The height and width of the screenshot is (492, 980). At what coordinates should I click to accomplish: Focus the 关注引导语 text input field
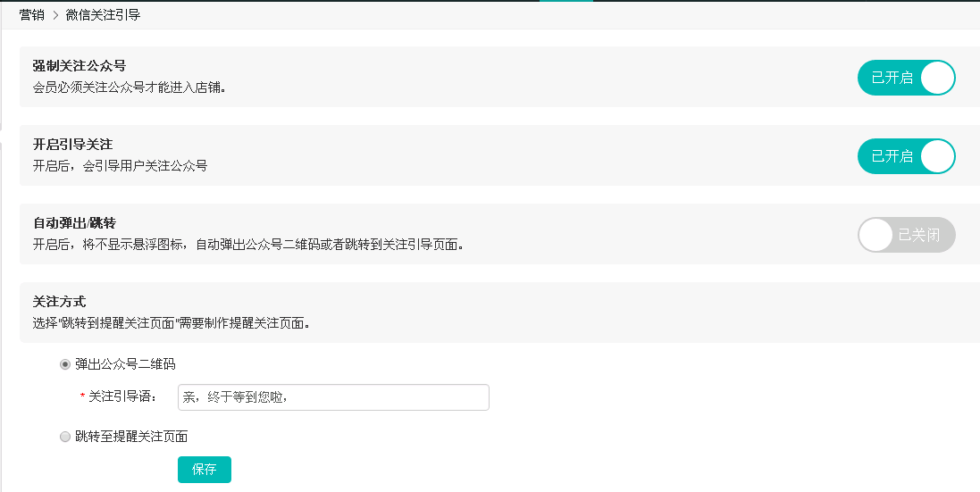pyautogui.click(x=333, y=397)
